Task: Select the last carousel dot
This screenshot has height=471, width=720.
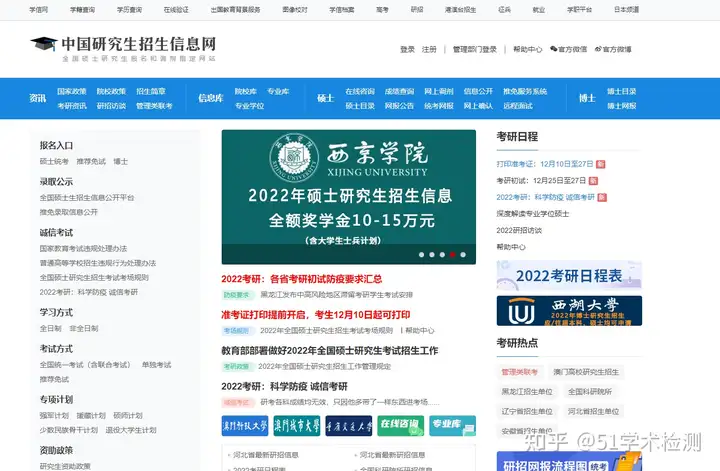Action: pos(463,254)
